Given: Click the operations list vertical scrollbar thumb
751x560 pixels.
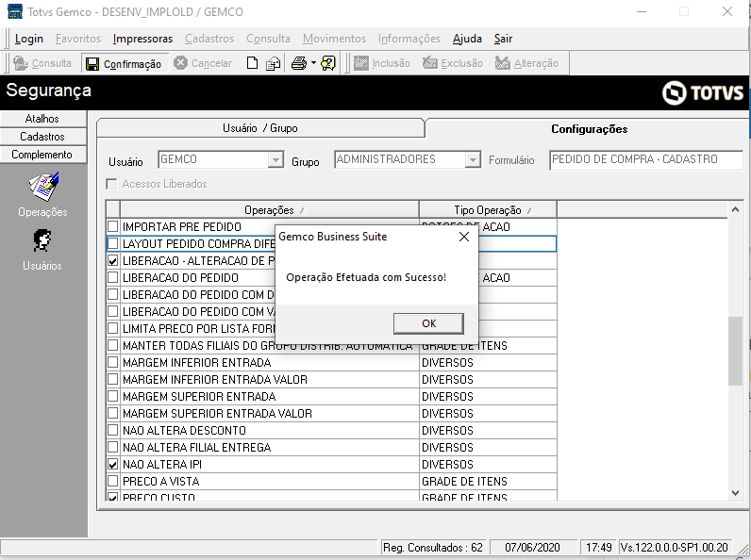Looking at the screenshot, I should coord(735,351).
